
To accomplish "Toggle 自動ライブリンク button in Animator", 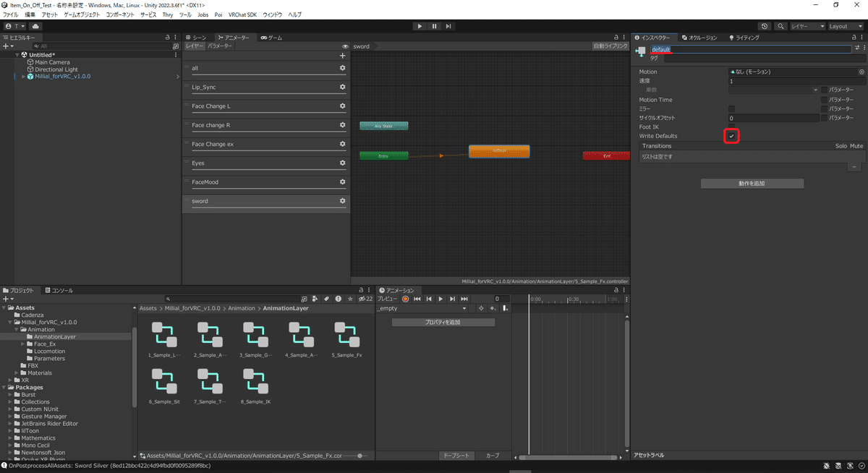I will tap(610, 46).
